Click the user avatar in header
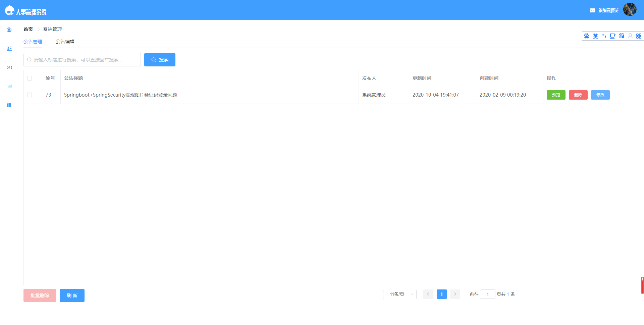Screen dimensions: 644x325 [x=630, y=9]
